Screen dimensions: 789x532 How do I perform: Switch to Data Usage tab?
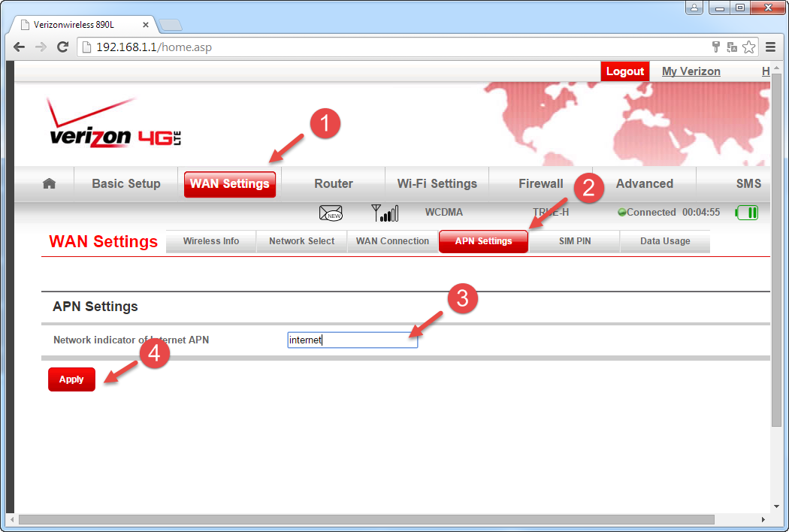coord(665,241)
